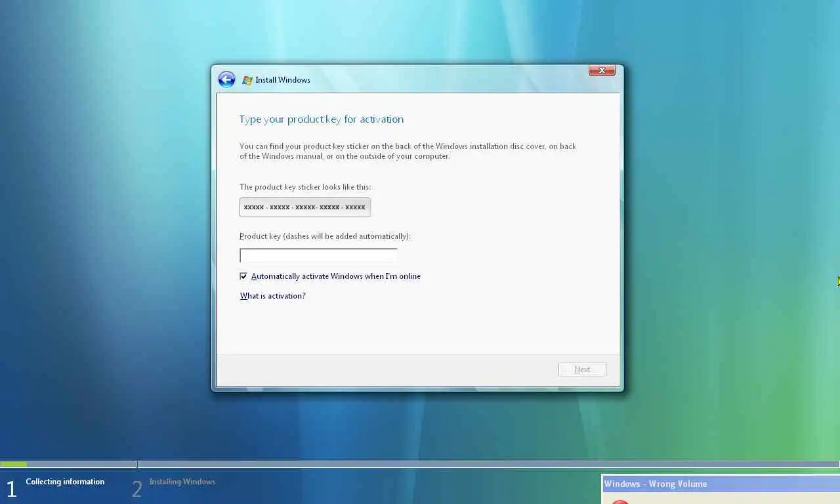The height and width of the screenshot is (504, 840).
Task: Go back with the blue arrow button
Action: pos(226,79)
